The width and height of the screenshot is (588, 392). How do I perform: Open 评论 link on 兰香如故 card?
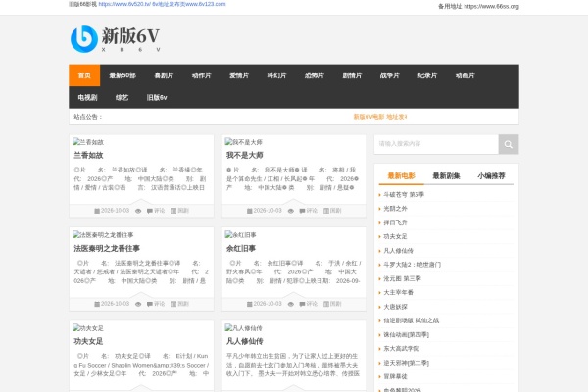coord(160,211)
